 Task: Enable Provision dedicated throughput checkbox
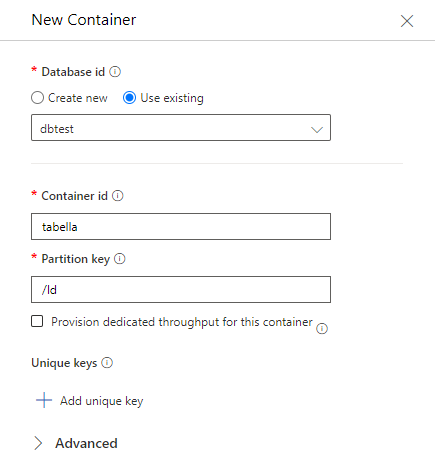click(37, 322)
